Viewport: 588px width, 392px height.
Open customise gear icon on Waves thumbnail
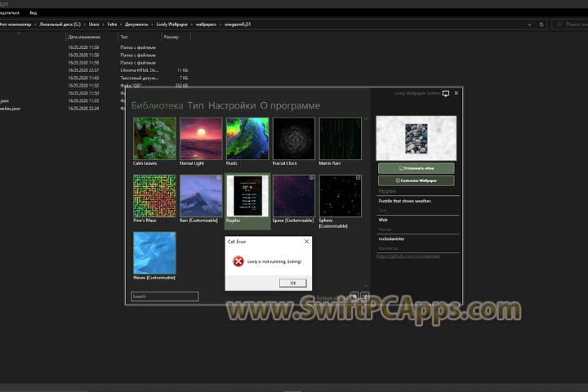pyautogui.click(x=172, y=235)
